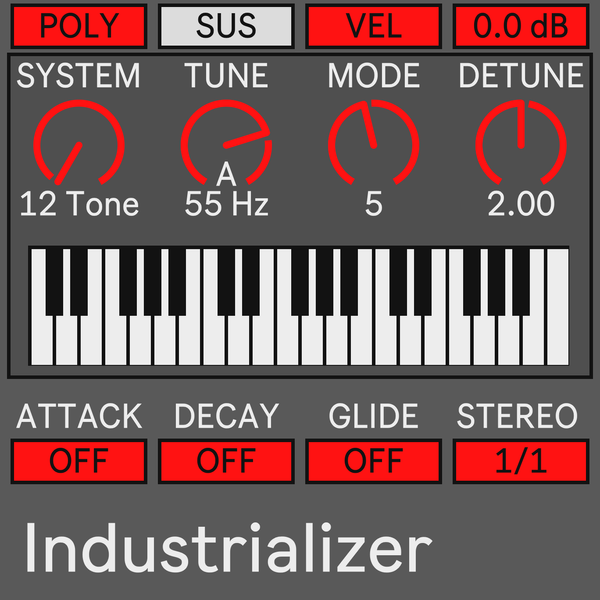Toggle the VEL velocity button

point(373,26)
